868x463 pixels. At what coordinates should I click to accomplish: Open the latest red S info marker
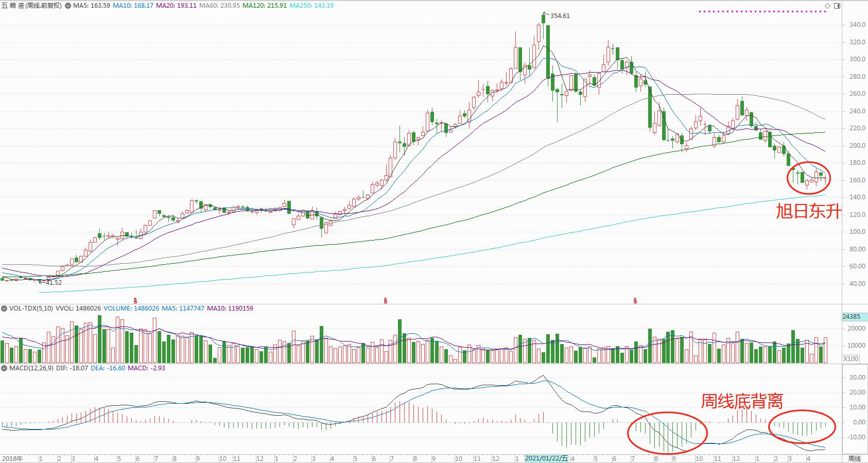635,300
